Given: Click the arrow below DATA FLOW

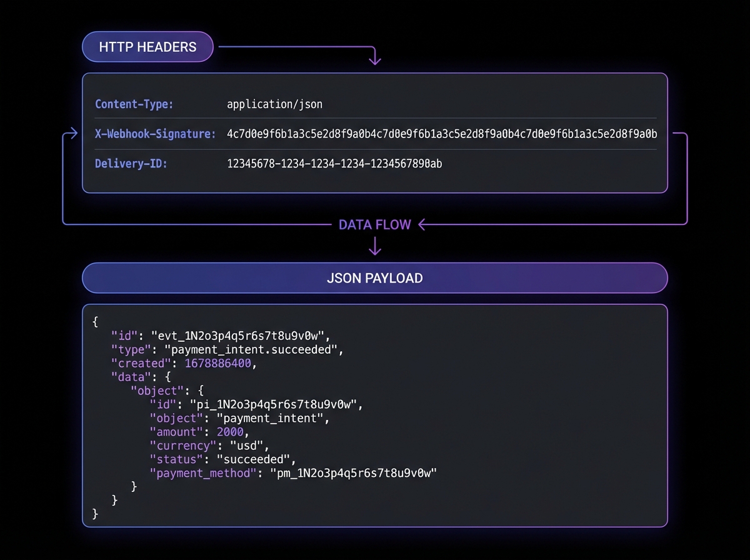Looking at the screenshot, I should click(x=375, y=245).
